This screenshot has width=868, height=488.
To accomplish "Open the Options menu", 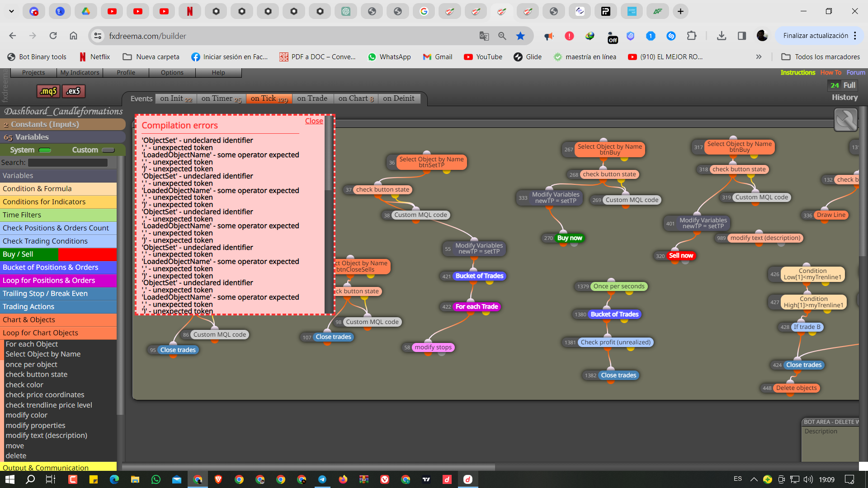I will pos(172,73).
